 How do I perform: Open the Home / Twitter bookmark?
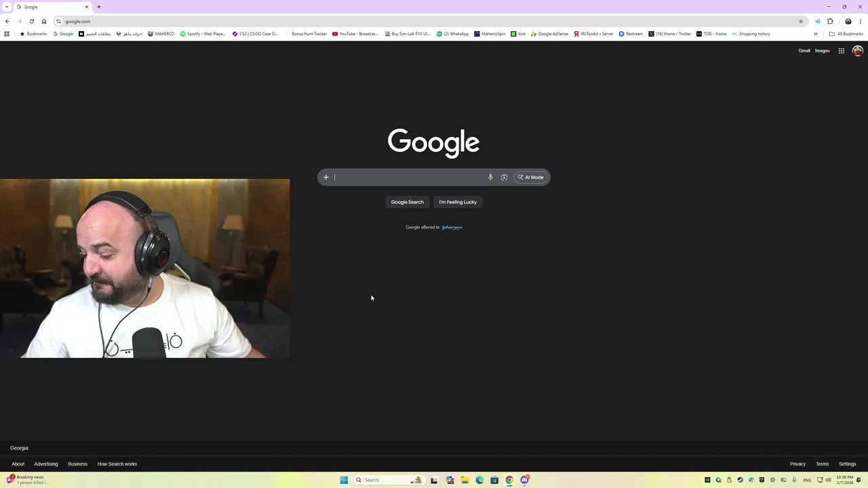670,34
